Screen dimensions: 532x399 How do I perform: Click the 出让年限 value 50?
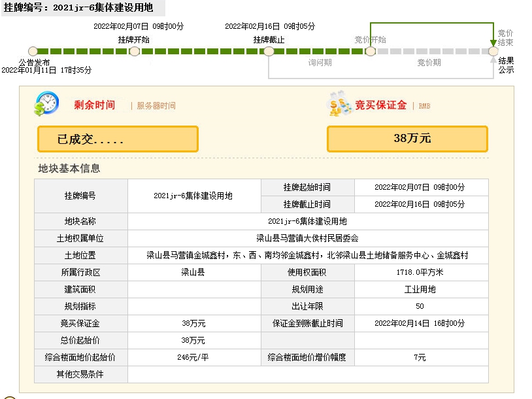click(420, 306)
